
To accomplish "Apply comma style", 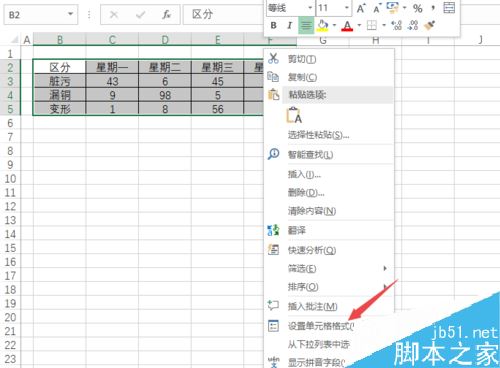I will tap(433, 7).
